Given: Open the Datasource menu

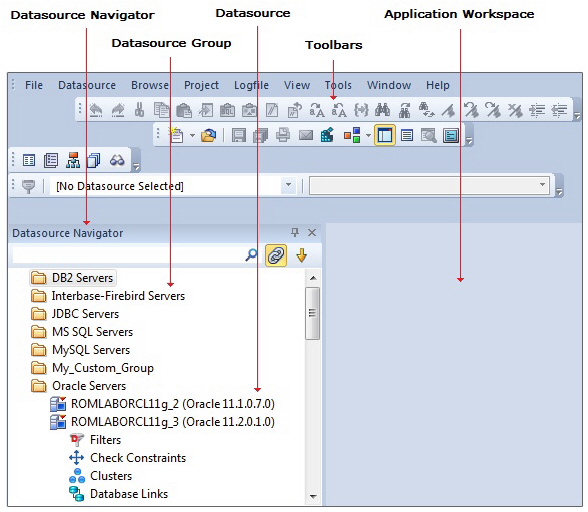Looking at the screenshot, I should pyautogui.click(x=87, y=85).
